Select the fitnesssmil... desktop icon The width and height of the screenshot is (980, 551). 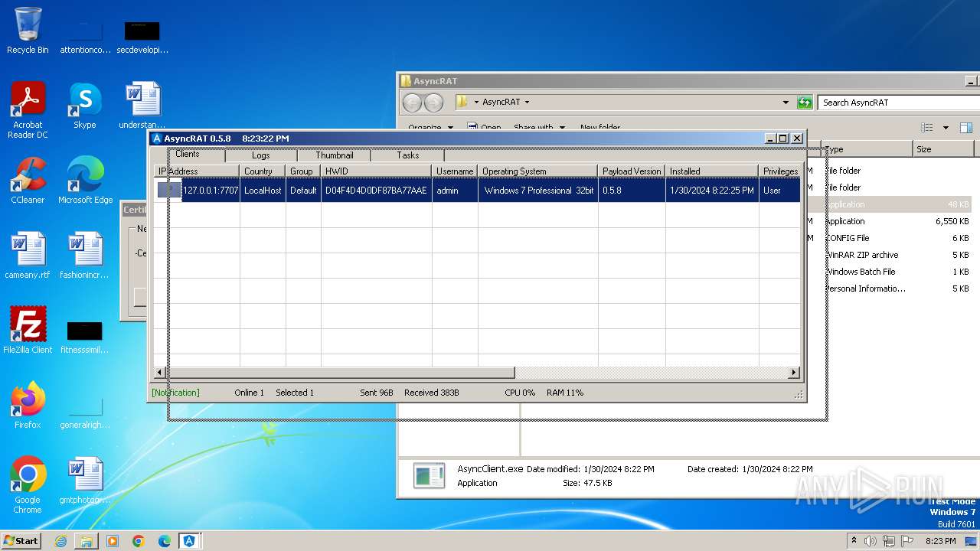85,337
